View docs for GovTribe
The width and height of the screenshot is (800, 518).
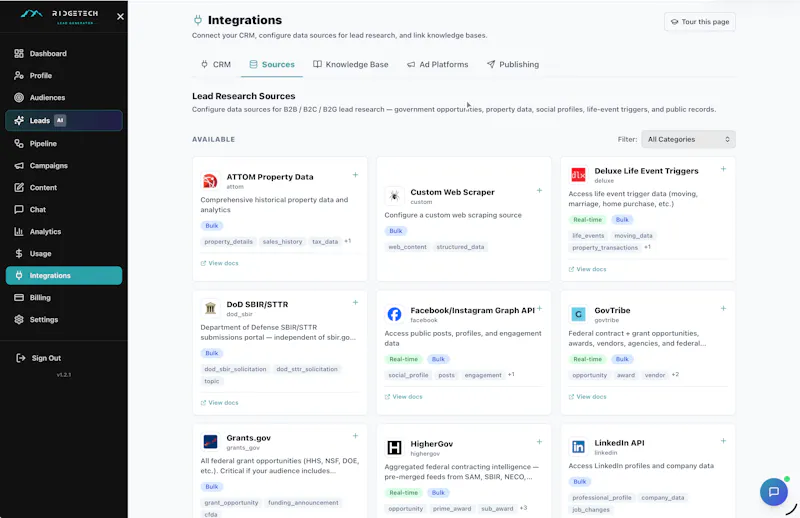(587, 397)
